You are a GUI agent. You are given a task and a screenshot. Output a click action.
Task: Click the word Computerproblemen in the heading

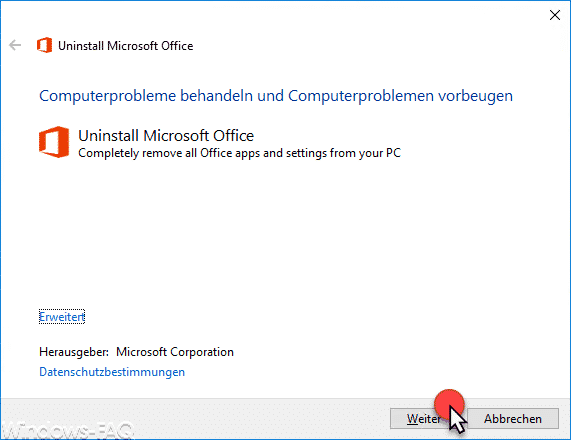point(361,96)
